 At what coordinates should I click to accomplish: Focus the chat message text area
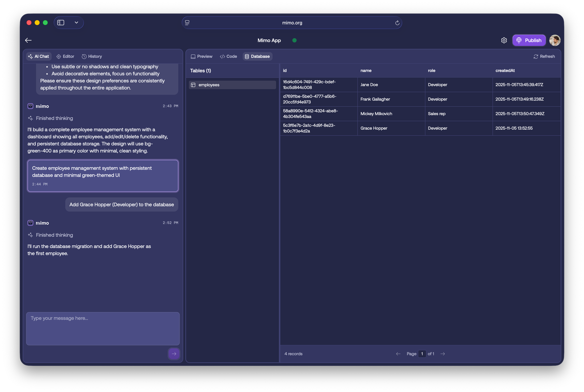(x=103, y=329)
